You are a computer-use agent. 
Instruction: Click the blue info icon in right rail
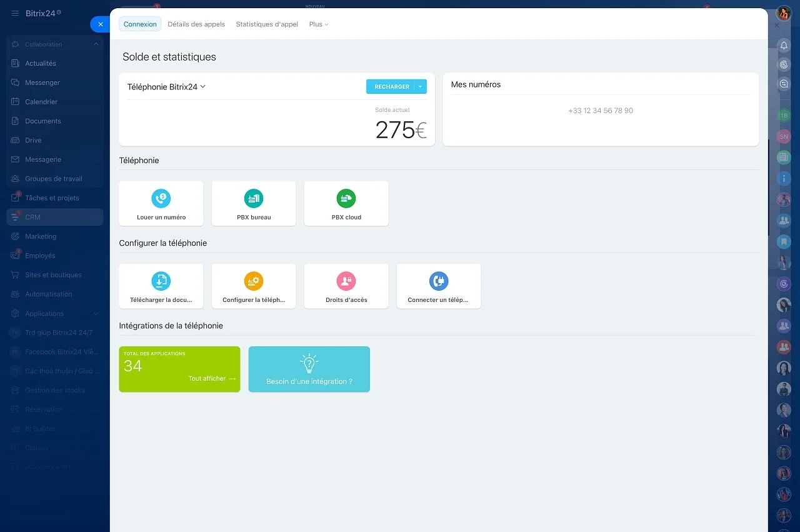coord(784,179)
